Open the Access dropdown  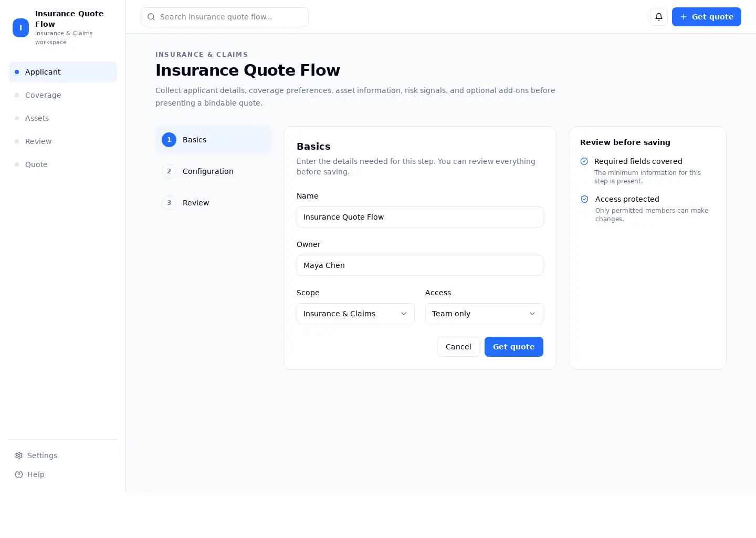pyautogui.click(x=484, y=314)
